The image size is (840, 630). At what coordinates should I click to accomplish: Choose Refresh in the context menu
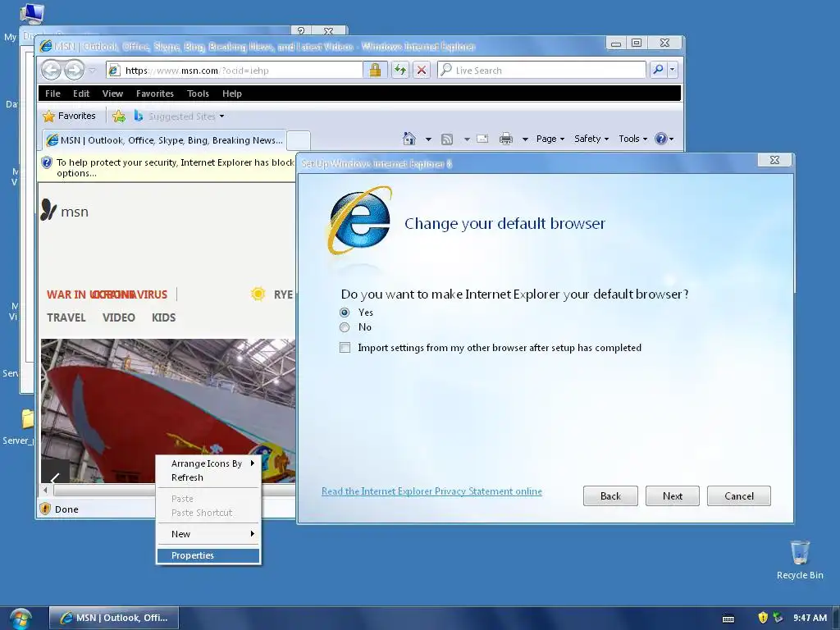[208, 477]
